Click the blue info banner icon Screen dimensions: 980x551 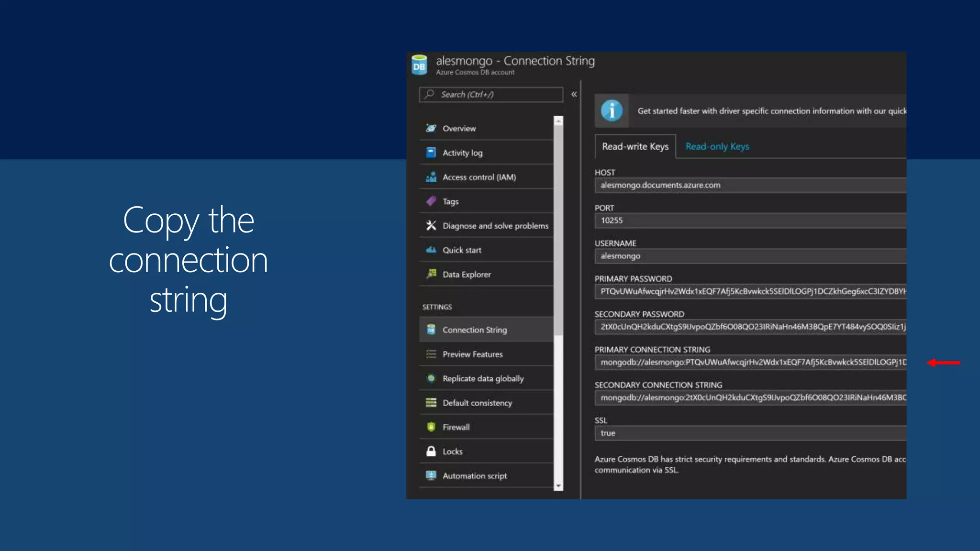pyautogui.click(x=611, y=110)
